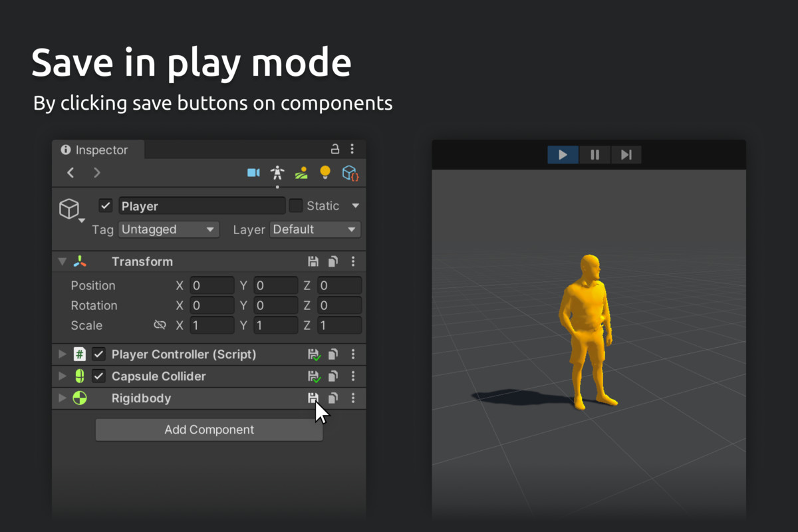This screenshot has height=532, width=798.
Task: Click the green Capsule Collider icon
Action: point(80,376)
